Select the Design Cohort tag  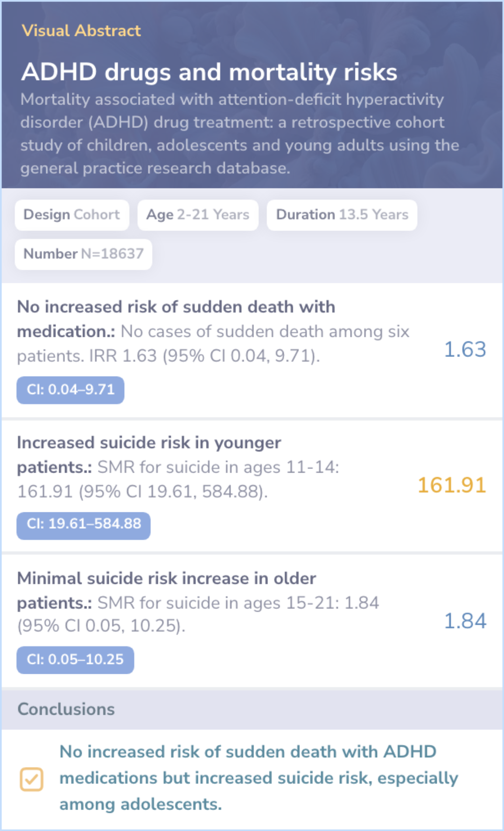72,215
